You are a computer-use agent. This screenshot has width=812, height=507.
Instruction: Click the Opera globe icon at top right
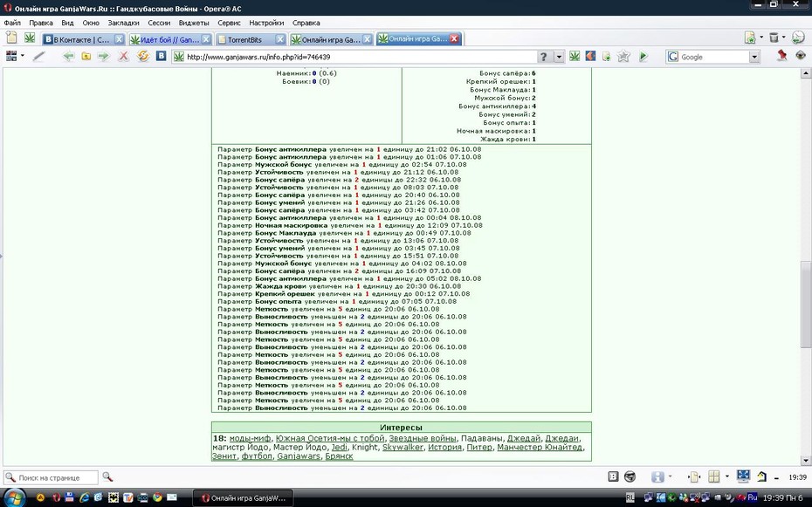[x=799, y=38]
